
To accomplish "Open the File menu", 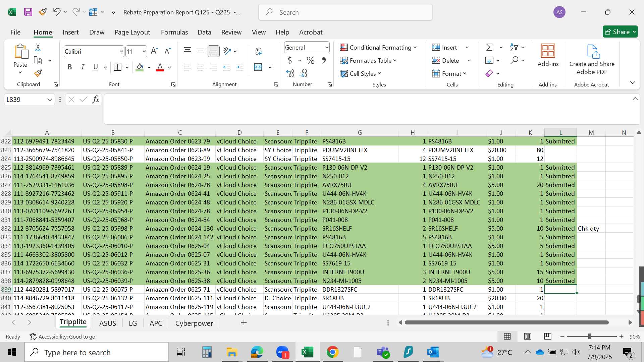I will (x=15, y=32).
